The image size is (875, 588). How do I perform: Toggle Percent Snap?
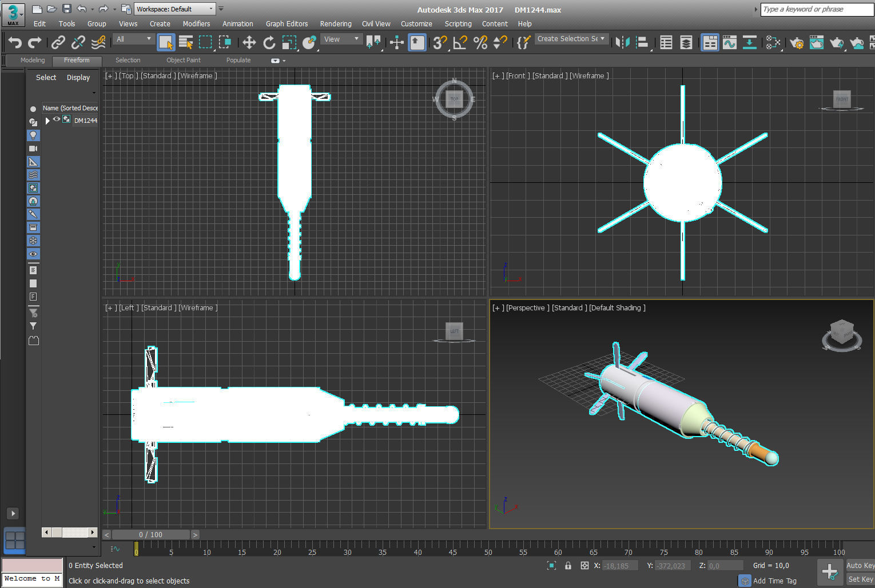point(480,42)
